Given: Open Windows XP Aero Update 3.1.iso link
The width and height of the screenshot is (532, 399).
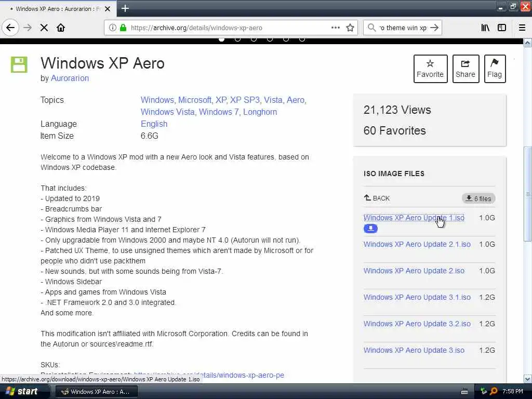Looking at the screenshot, I should pos(417,297).
